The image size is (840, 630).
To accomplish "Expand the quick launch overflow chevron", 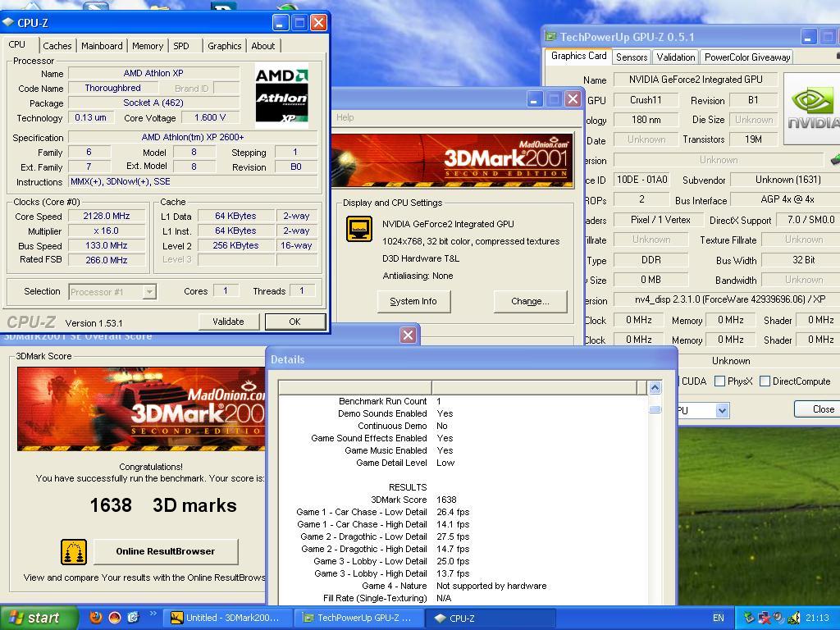I will (x=153, y=614).
